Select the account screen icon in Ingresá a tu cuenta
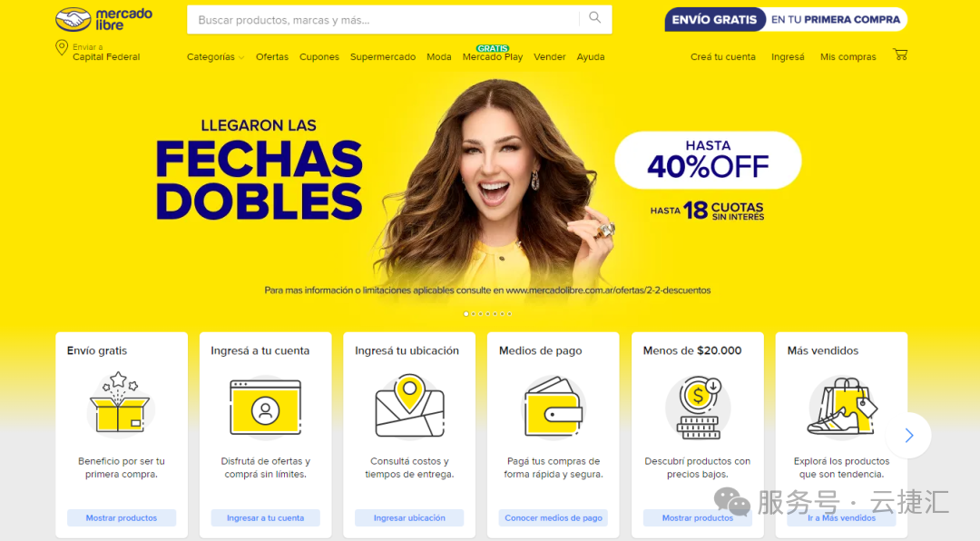980x541 pixels. pos(266,407)
